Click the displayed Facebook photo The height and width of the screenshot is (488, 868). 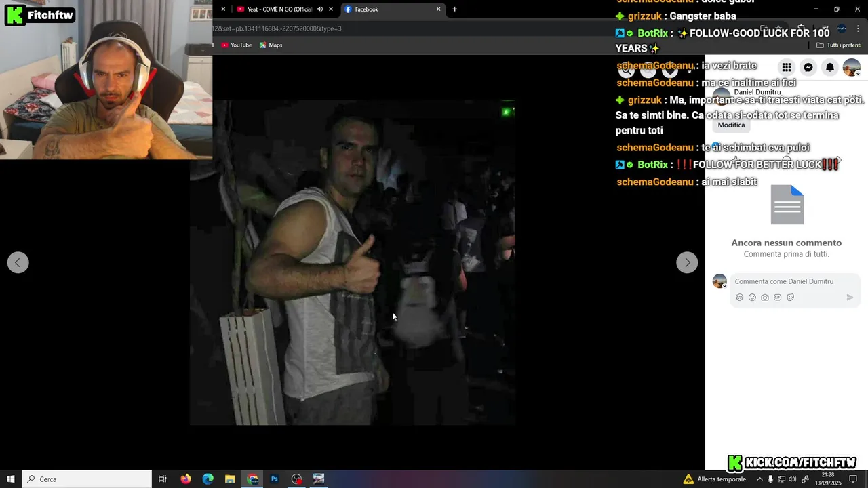[353, 263]
